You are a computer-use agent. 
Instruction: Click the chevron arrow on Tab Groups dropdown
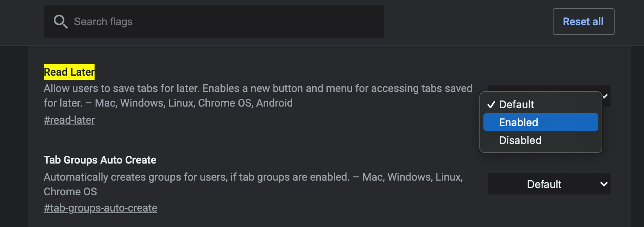pos(604,184)
